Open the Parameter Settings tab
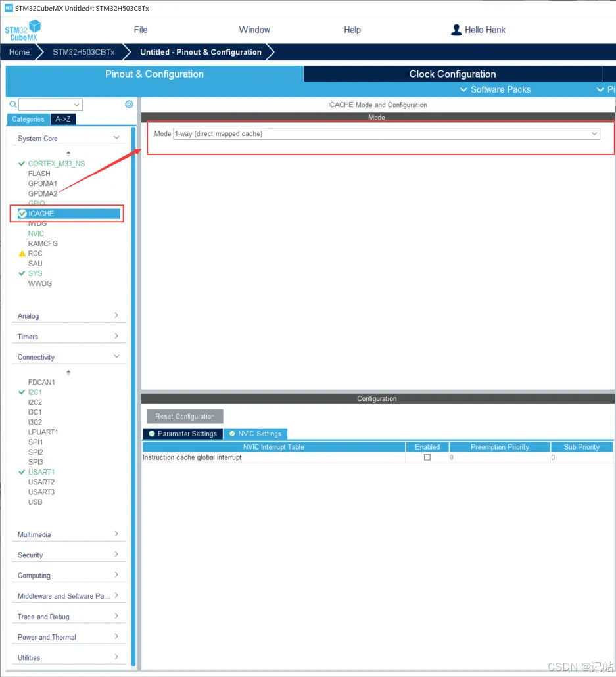Image resolution: width=616 pixels, height=677 pixels. pyautogui.click(x=183, y=434)
